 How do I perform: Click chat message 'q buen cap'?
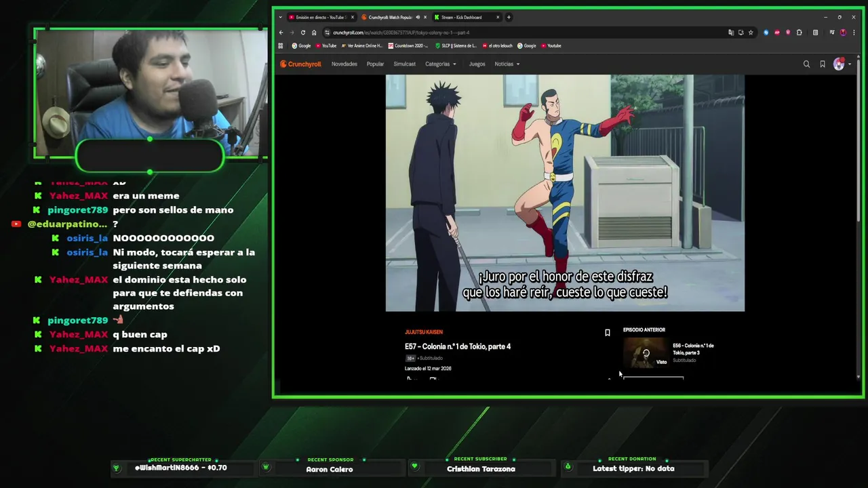tap(140, 334)
